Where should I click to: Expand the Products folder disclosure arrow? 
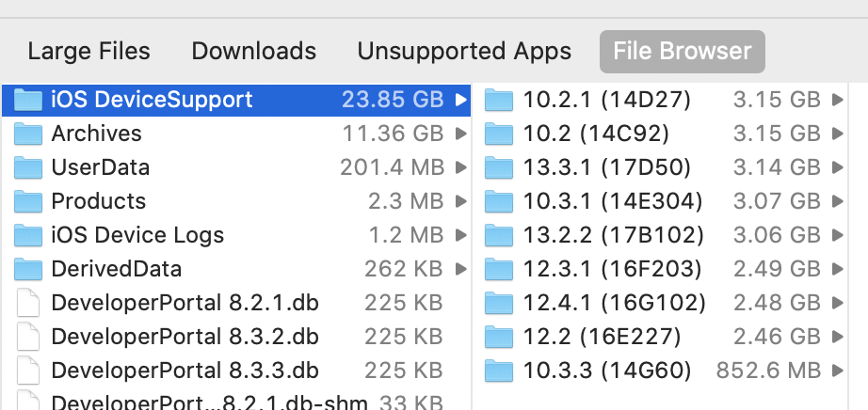pyautogui.click(x=460, y=201)
